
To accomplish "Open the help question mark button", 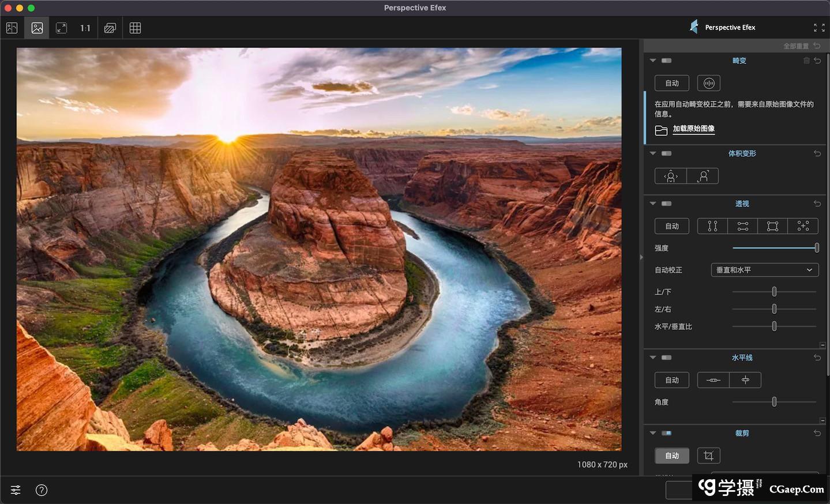I will [42, 490].
